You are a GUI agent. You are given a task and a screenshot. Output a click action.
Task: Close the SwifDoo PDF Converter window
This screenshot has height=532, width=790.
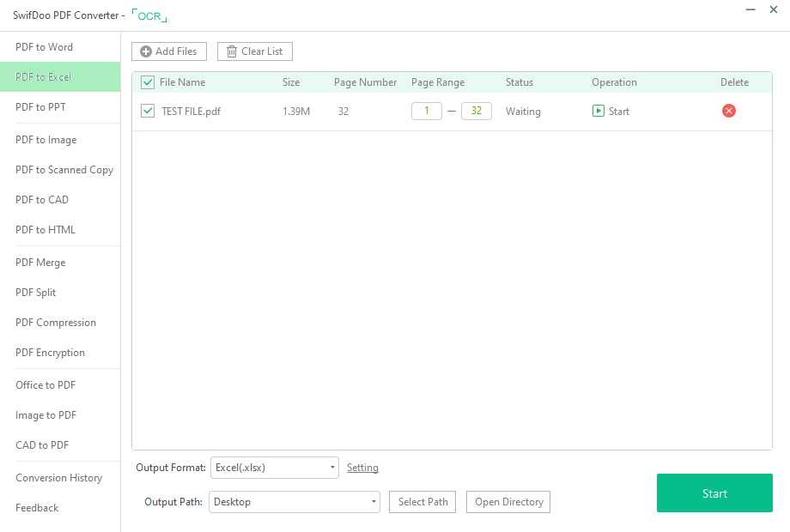pos(774,9)
